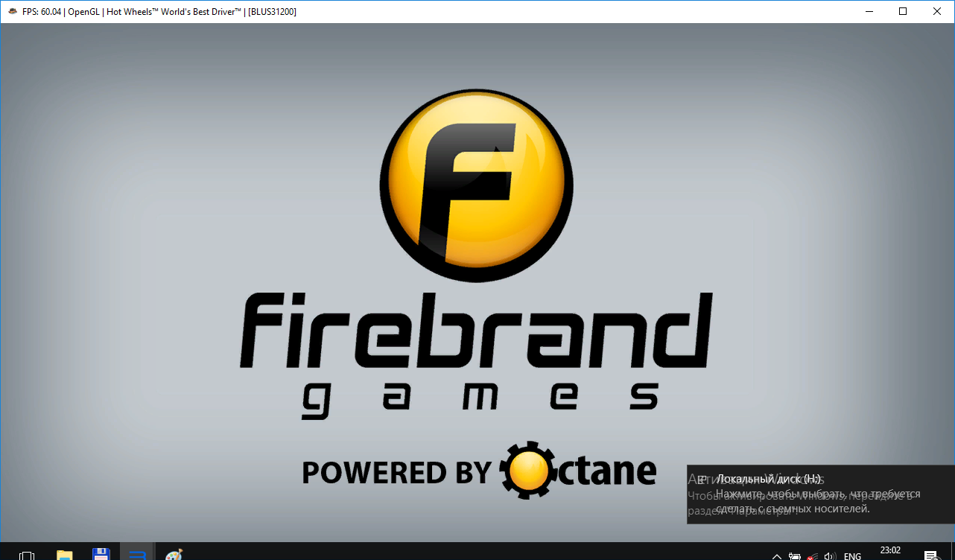Open the Локальный диск (H:) notification
Viewport: 955px width, 560px height.
pos(820,494)
